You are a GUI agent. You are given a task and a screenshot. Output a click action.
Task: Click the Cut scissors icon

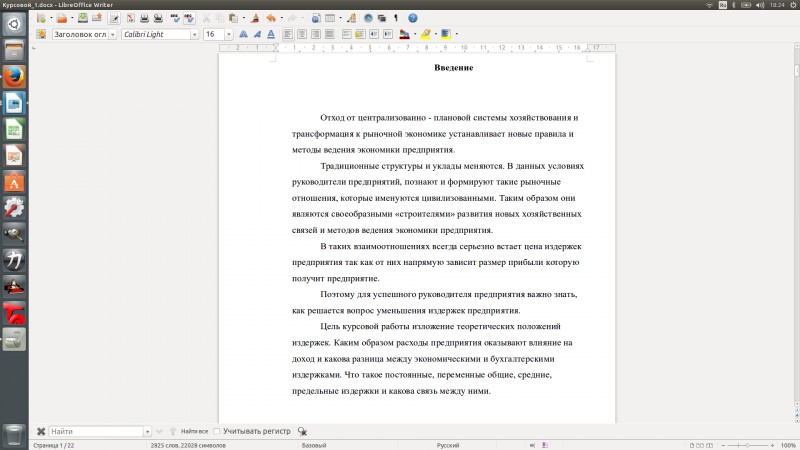click(206, 18)
